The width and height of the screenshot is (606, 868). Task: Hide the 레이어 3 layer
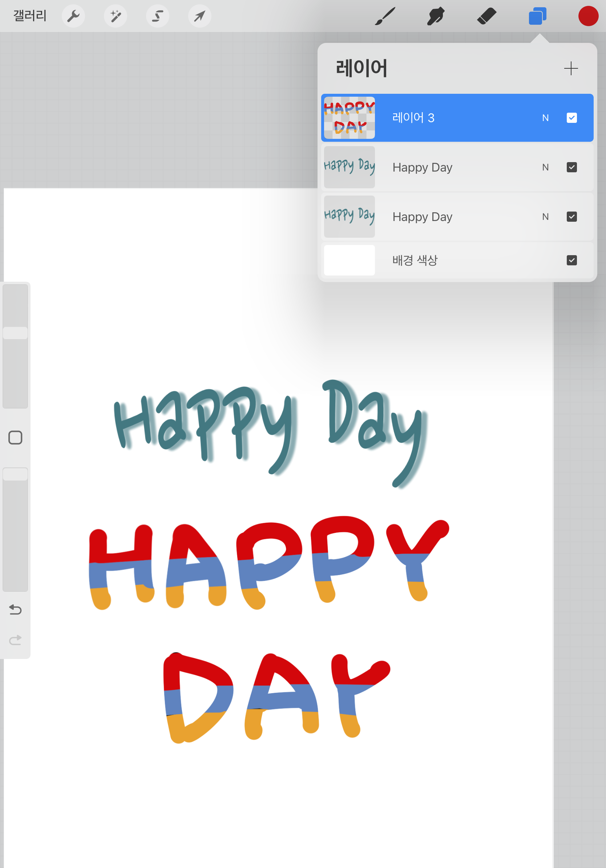pos(571,118)
